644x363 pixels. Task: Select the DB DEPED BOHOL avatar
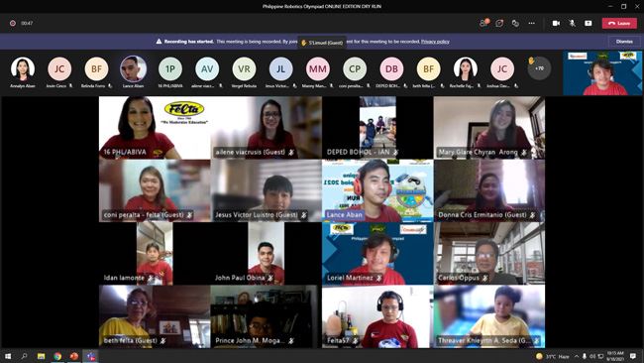[x=391, y=69]
